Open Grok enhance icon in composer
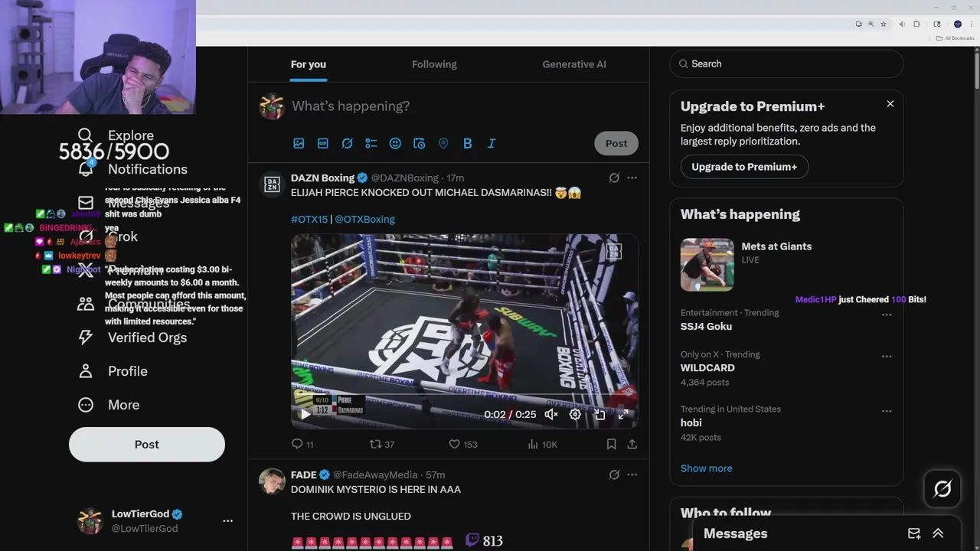The height and width of the screenshot is (551, 980). point(347,143)
